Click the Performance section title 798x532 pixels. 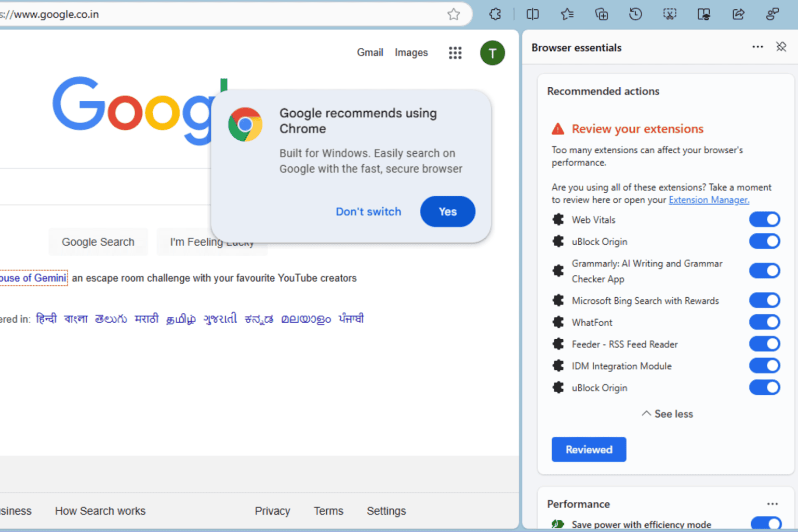coord(578,504)
